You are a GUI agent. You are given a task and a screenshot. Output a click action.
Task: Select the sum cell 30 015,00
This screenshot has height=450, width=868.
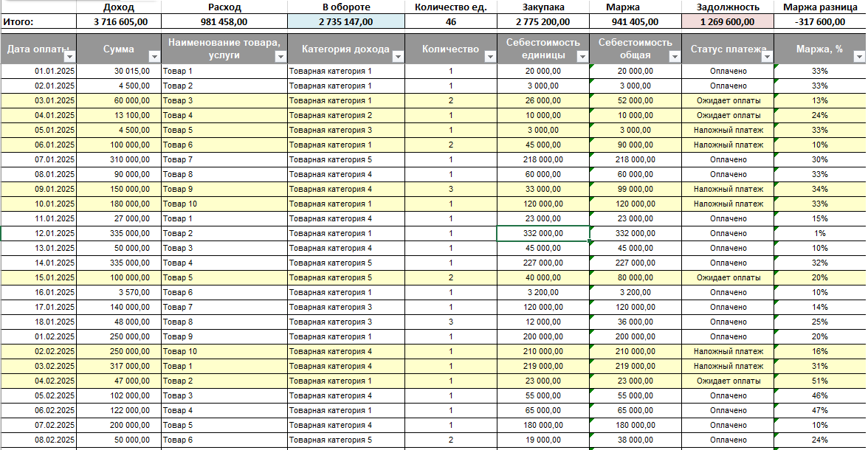point(119,71)
